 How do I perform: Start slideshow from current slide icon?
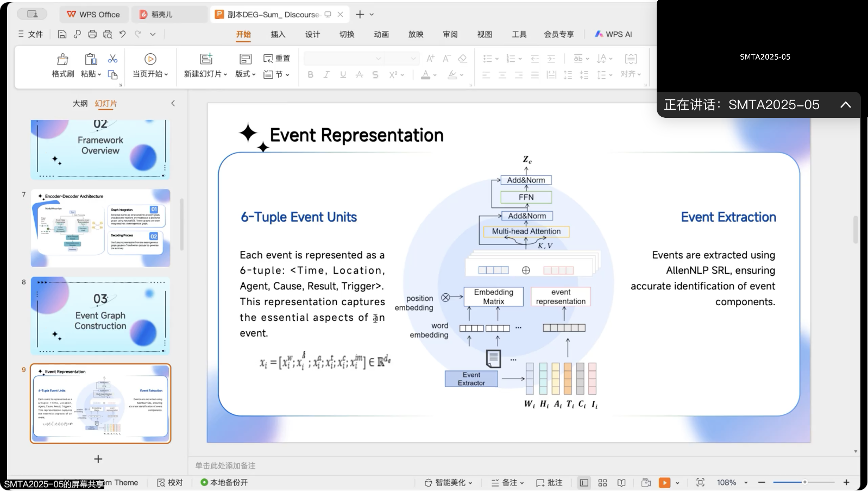tap(150, 59)
